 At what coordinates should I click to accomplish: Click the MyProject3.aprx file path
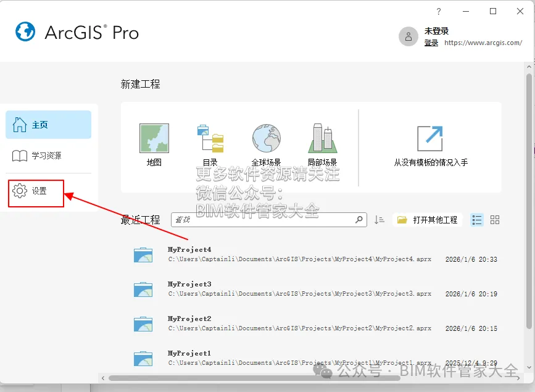[300, 294]
